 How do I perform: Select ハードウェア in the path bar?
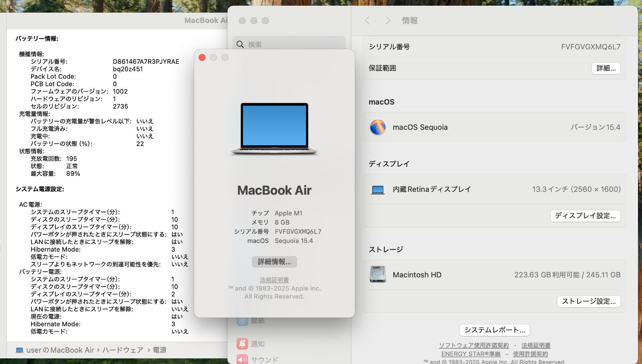pyautogui.click(x=122, y=350)
